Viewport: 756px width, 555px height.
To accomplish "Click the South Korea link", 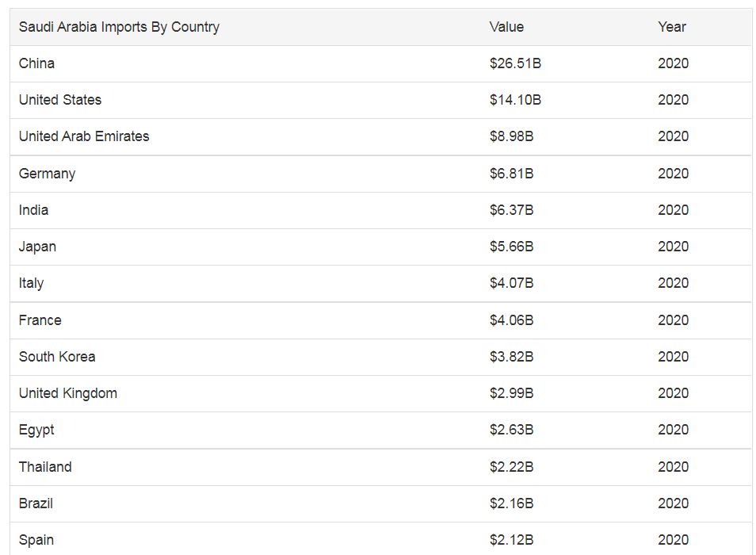I will coord(57,357).
